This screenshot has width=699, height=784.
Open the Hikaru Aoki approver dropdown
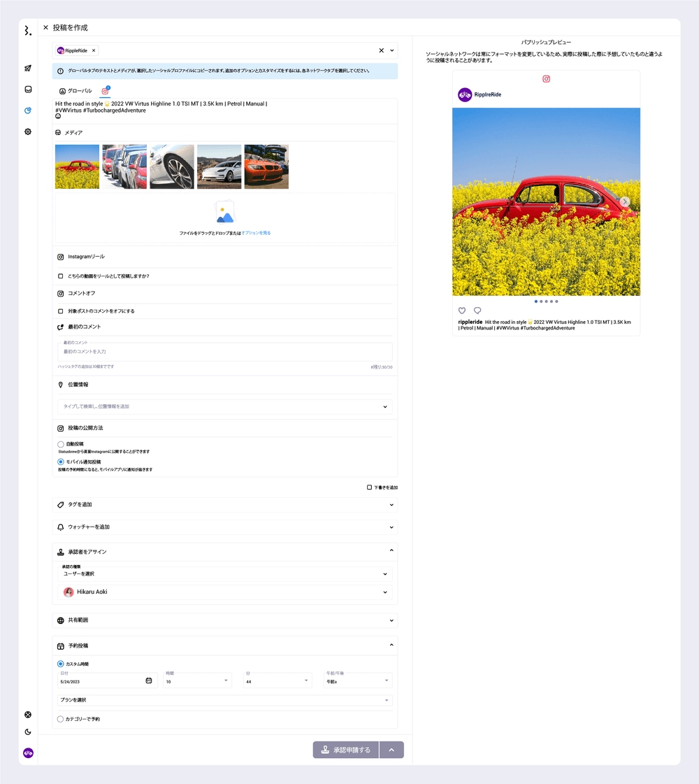tap(224, 592)
